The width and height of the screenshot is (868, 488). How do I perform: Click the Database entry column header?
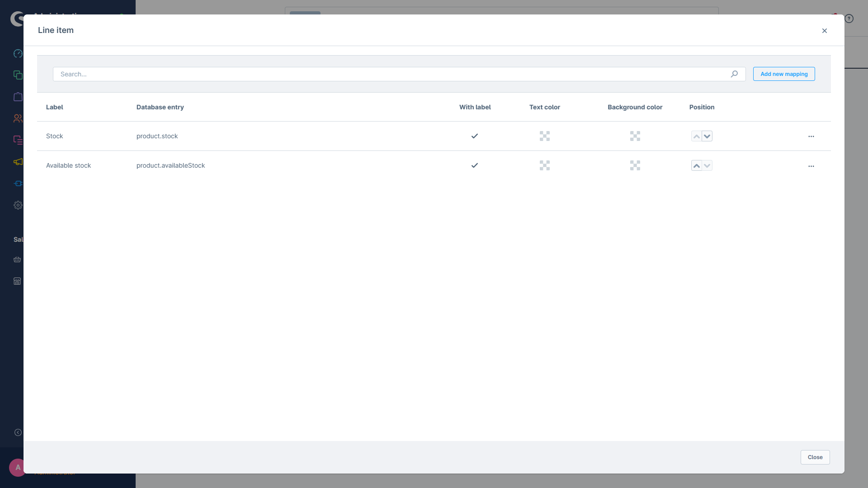160,107
